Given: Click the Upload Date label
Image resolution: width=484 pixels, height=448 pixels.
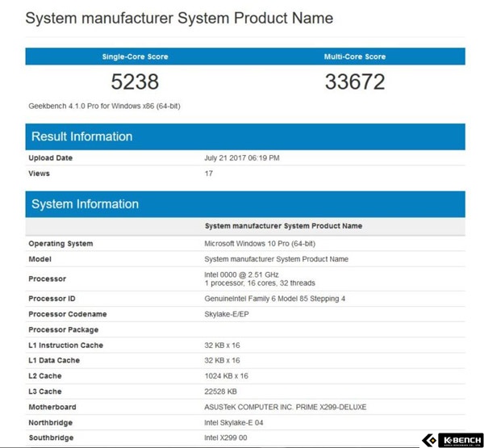Looking at the screenshot, I should tap(50, 158).
